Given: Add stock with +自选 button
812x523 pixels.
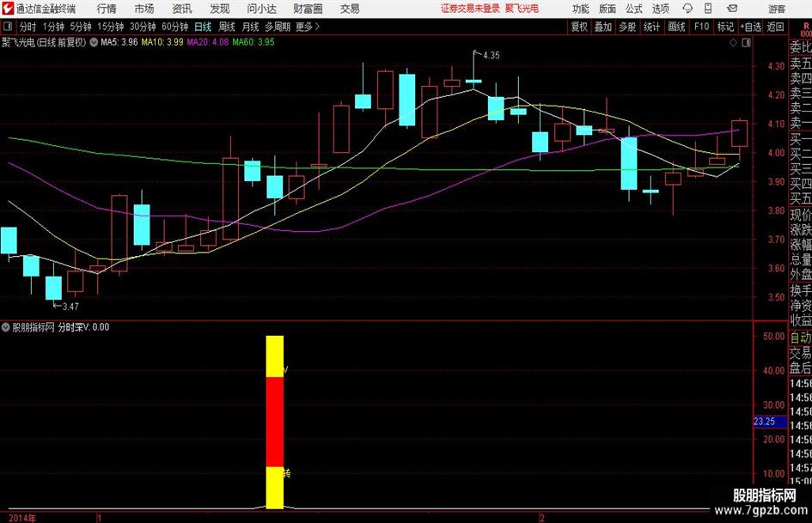Looking at the screenshot, I should pos(751,27).
